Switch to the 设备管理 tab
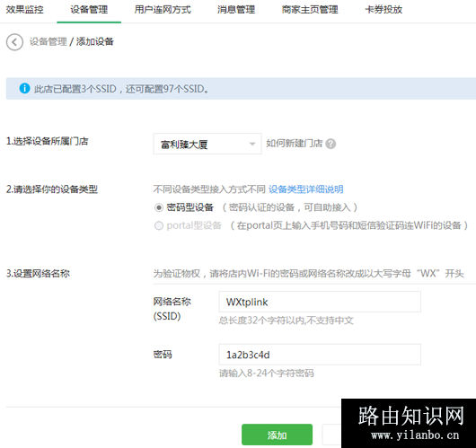 click(x=89, y=10)
